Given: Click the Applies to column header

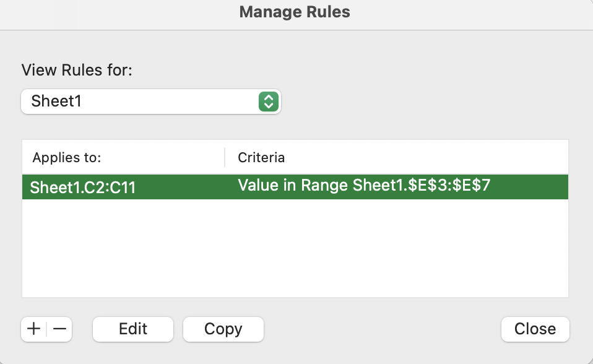Looking at the screenshot, I should (67, 157).
